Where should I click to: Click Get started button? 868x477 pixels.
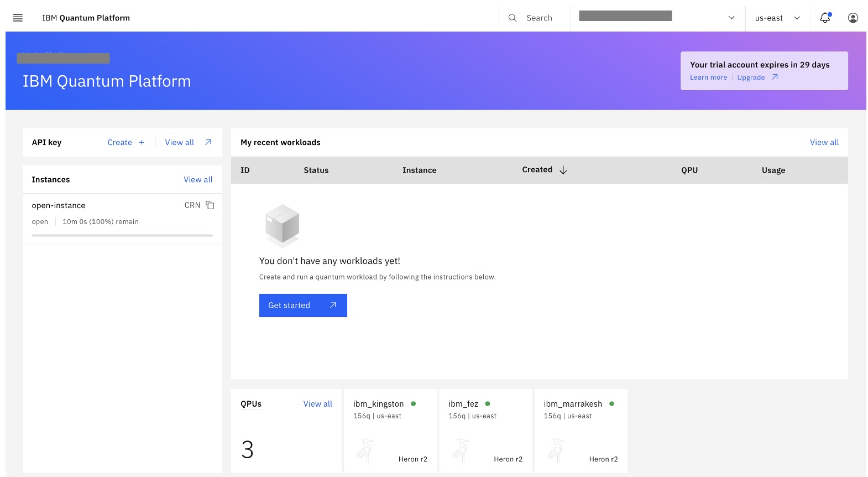click(303, 305)
